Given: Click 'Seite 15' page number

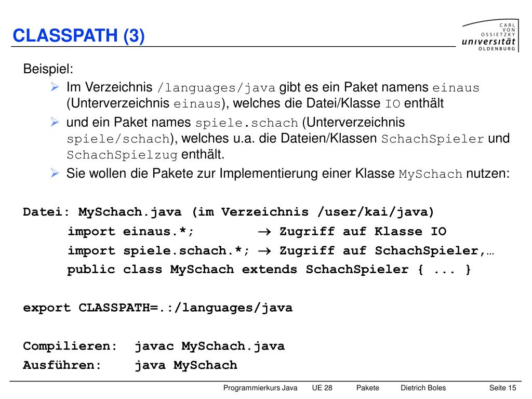Looking at the screenshot, I should click(x=502, y=388).
